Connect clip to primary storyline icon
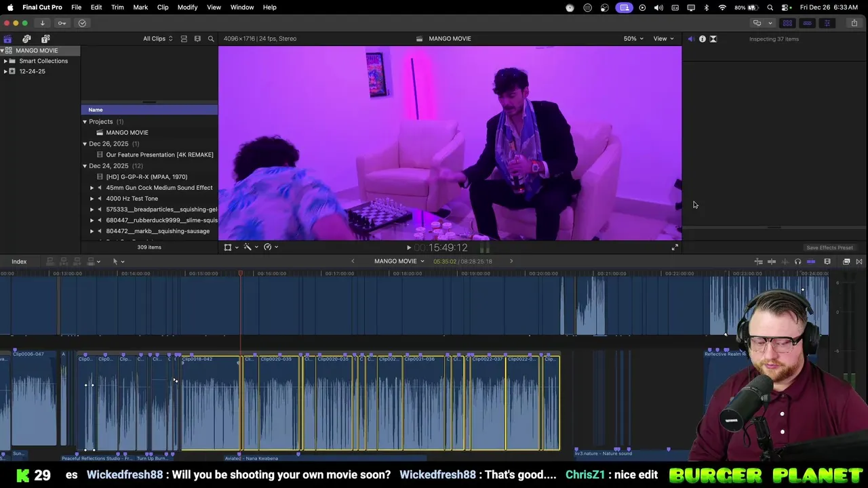The width and height of the screenshot is (868, 488). click(50, 262)
